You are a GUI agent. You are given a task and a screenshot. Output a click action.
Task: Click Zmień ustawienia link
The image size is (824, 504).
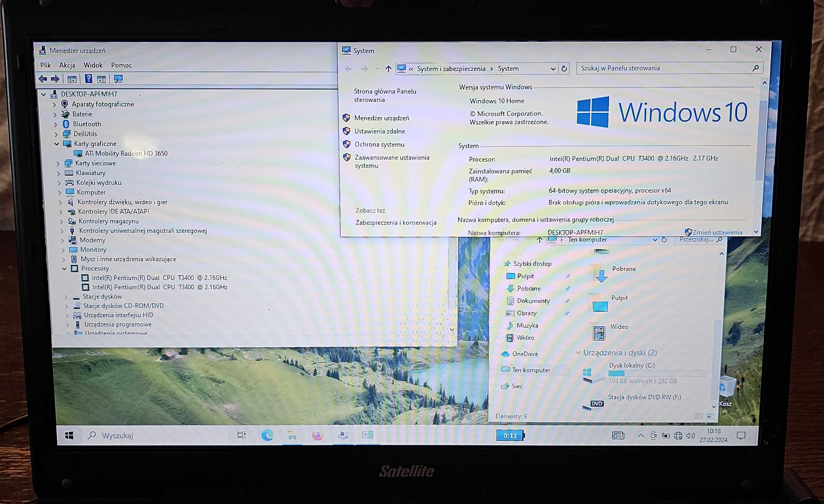[717, 232]
